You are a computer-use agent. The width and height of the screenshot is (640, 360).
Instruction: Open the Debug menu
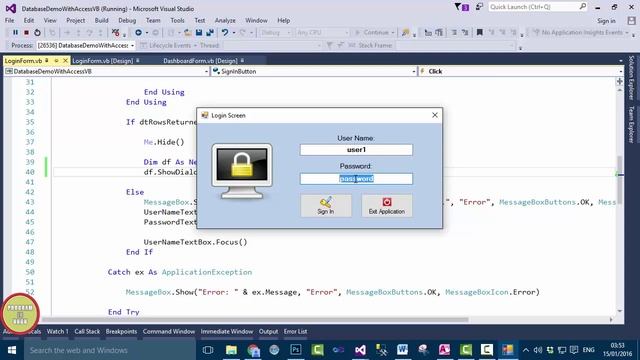click(127, 20)
